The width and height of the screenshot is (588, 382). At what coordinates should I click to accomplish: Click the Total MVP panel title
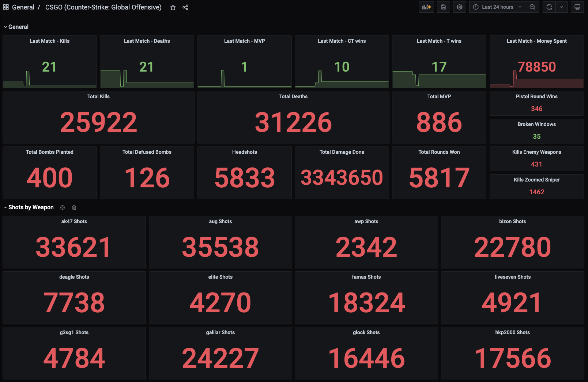click(x=439, y=96)
